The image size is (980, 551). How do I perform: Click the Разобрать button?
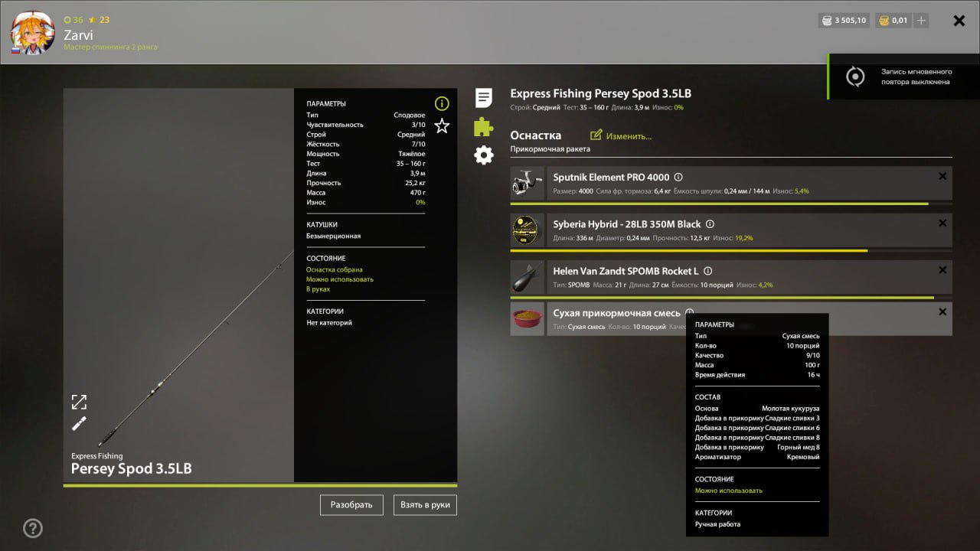coord(351,505)
